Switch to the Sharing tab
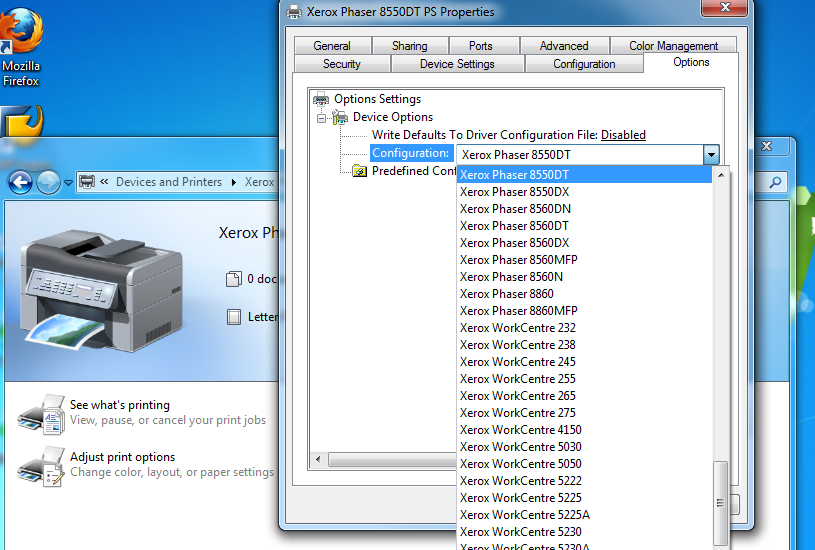Screen dimensions: 815x550 point(410,46)
